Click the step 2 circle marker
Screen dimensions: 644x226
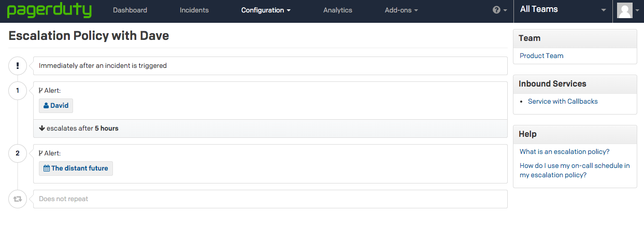(x=18, y=153)
